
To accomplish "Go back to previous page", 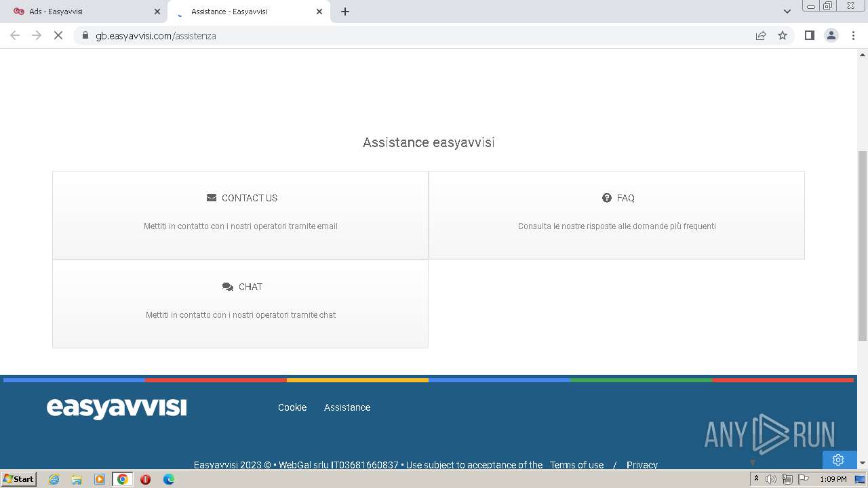I will (x=15, y=35).
